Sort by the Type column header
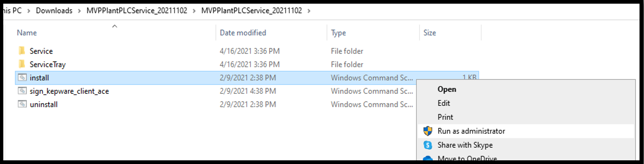Screen dimensions: 644x164 (373, 33)
